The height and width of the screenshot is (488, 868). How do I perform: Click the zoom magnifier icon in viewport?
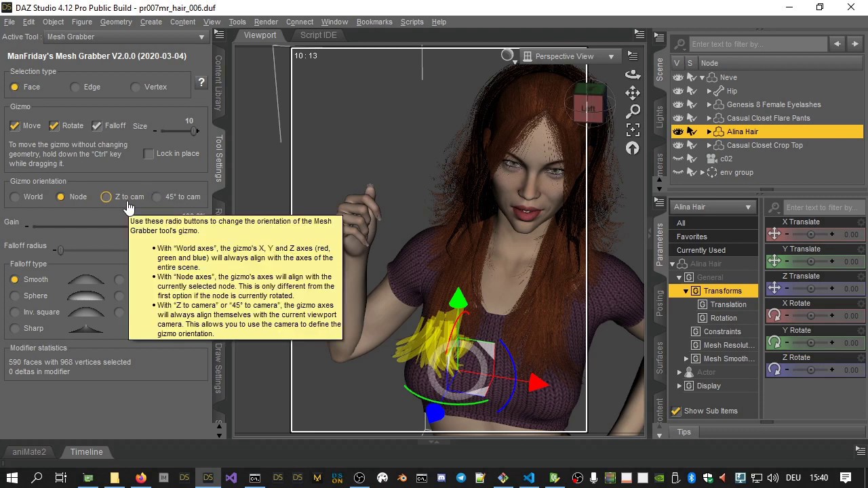(x=633, y=110)
